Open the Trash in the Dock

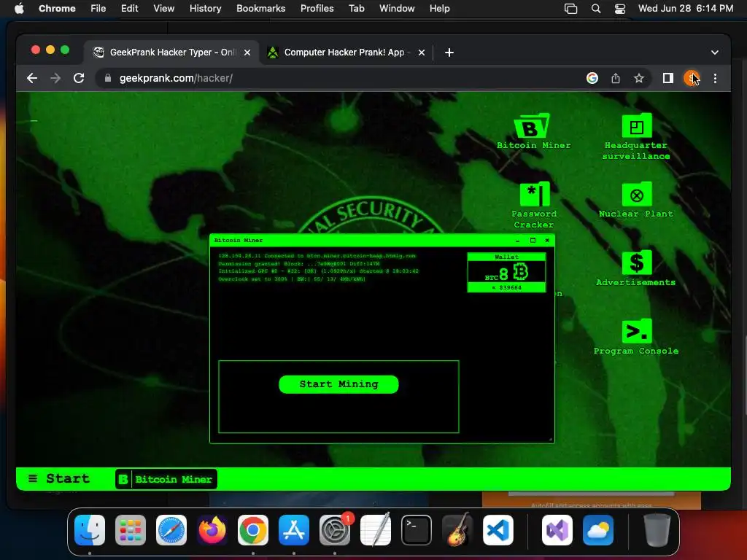coord(657,530)
